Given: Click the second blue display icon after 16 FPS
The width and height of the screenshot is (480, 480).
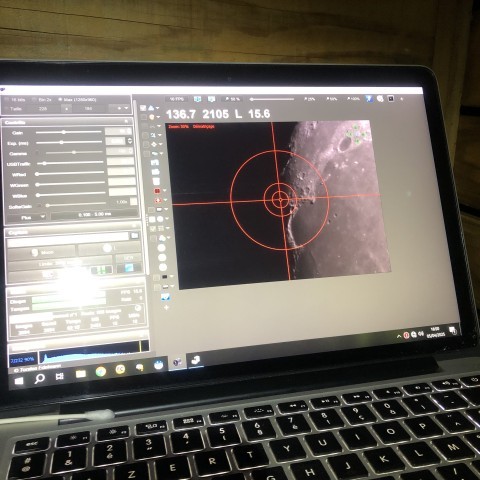Looking at the screenshot, I should coord(211,99).
